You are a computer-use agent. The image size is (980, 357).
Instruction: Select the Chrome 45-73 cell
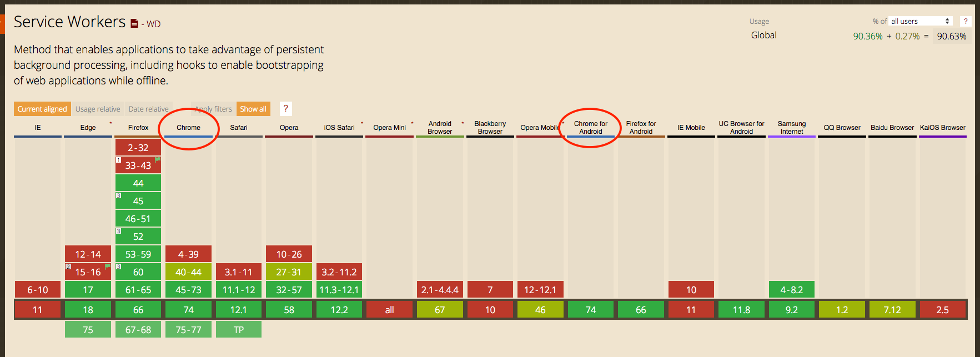(189, 289)
